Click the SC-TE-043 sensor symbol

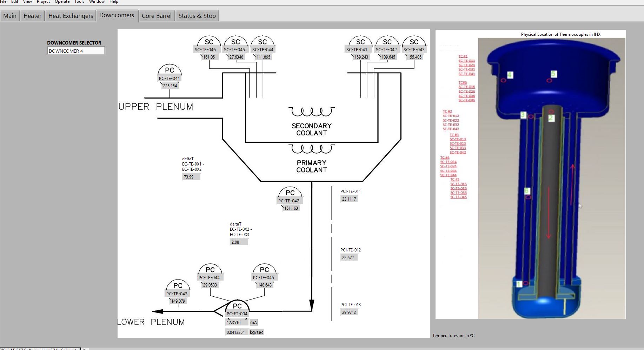(x=414, y=43)
